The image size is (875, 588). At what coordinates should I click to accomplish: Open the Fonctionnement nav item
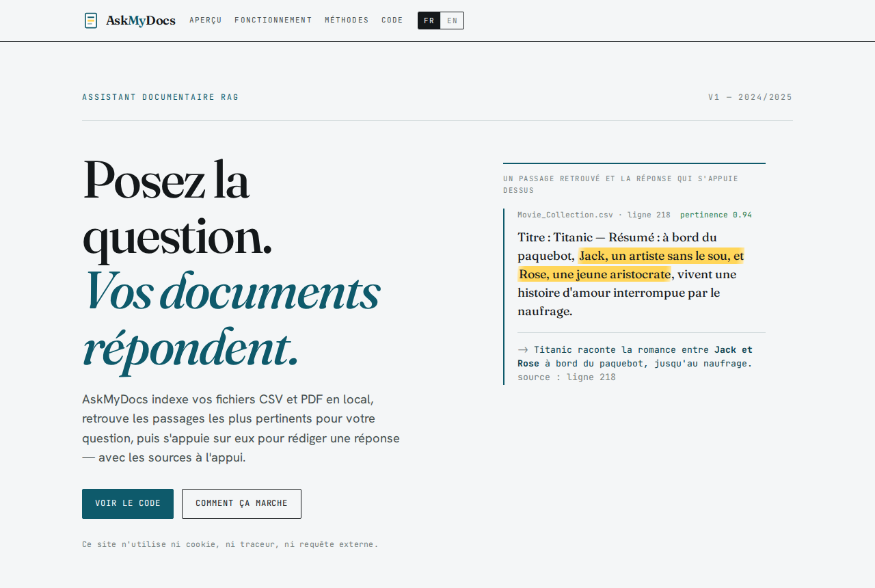click(273, 21)
